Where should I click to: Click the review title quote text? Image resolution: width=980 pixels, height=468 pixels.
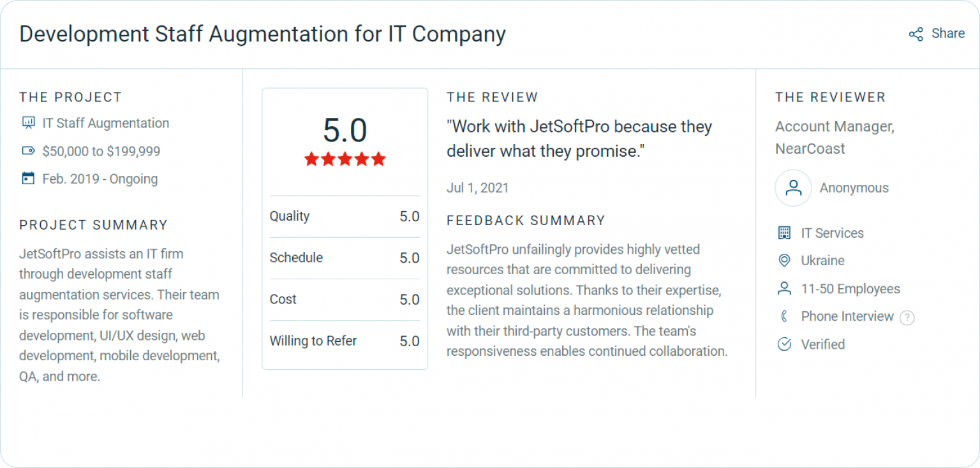tap(579, 138)
